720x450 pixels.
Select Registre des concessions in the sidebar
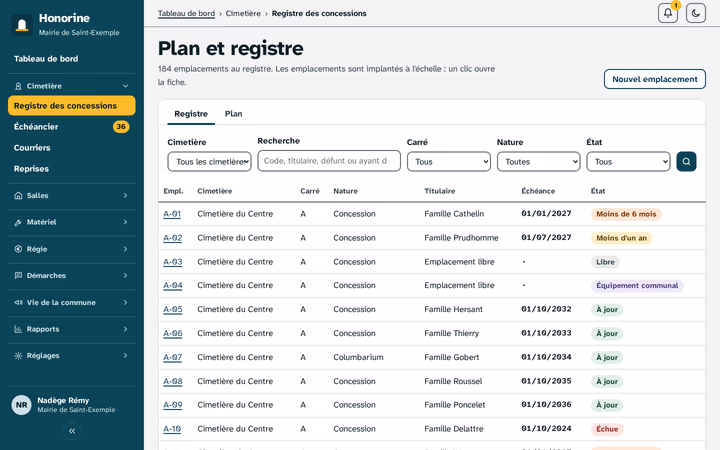[x=72, y=106]
